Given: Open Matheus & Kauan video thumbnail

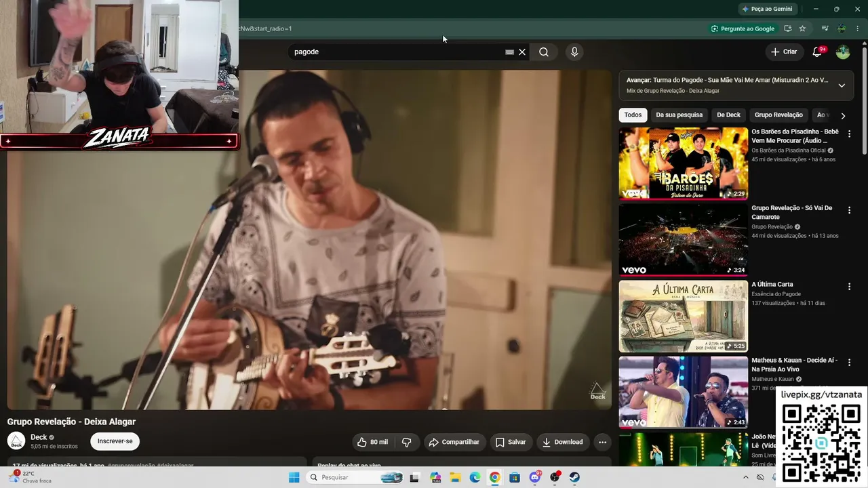Looking at the screenshot, I should click(x=683, y=392).
